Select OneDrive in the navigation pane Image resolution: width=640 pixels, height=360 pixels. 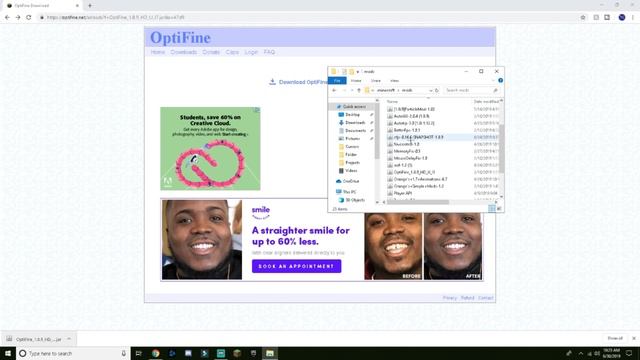(x=350, y=181)
